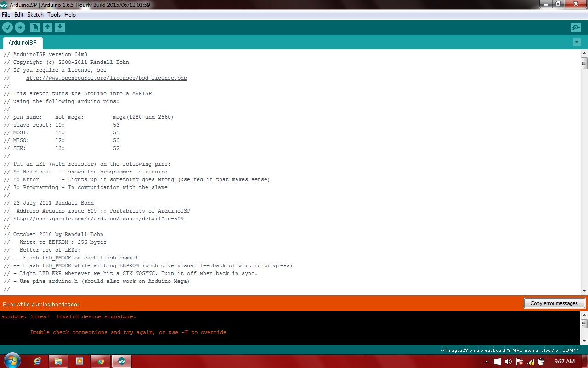Click '9: Heartbeat' comment line
The height and width of the screenshot is (368, 588).
(x=86, y=172)
